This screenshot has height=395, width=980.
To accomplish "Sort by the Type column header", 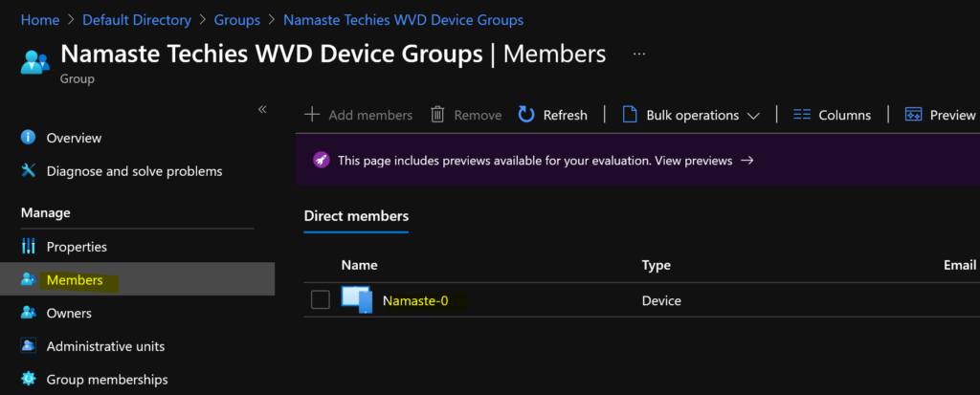I will [x=657, y=265].
